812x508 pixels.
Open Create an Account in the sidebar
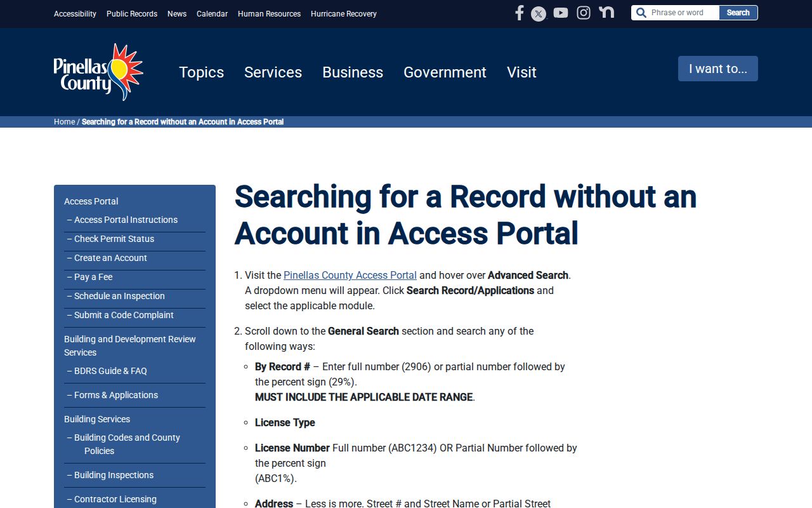click(110, 258)
